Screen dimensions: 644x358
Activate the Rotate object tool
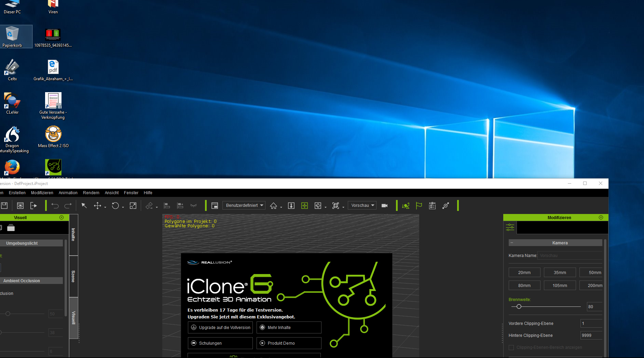pyautogui.click(x=115, y=205)
